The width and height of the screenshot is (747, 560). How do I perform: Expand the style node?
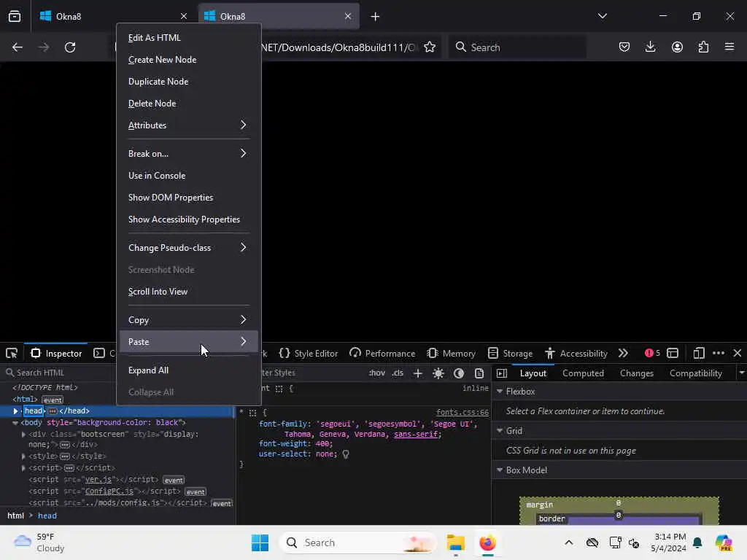(23, 456)
